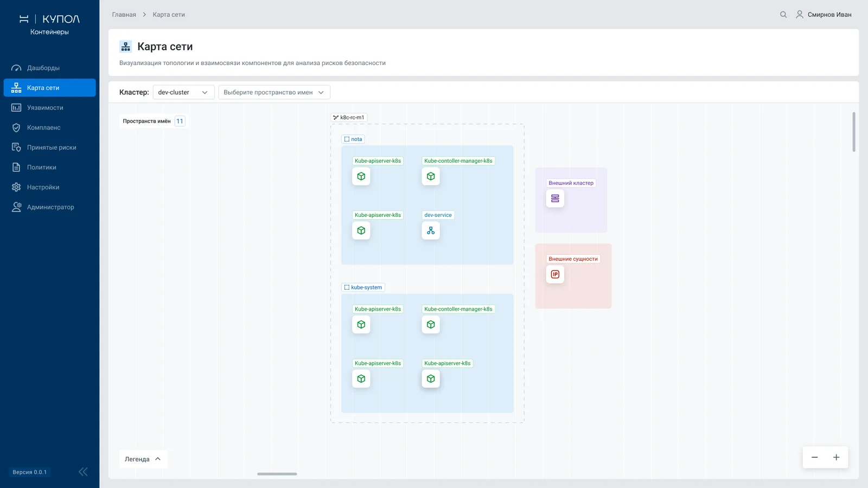Click the vertical scrollbar of the map
868x488 pixels.
point(853,132)
